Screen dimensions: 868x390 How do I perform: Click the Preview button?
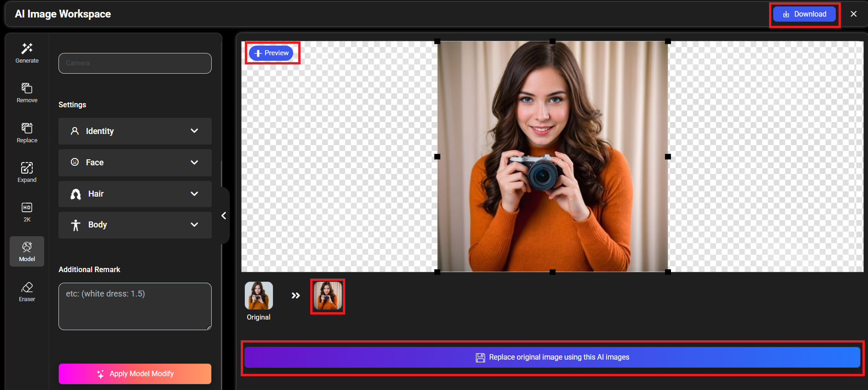coord(271,53)
